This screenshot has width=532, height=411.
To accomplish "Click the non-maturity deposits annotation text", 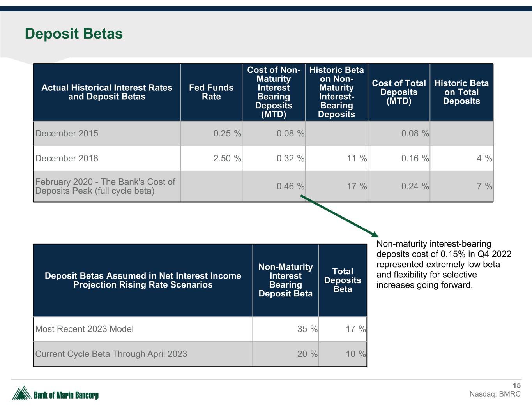I will click(x=444, y=265).
